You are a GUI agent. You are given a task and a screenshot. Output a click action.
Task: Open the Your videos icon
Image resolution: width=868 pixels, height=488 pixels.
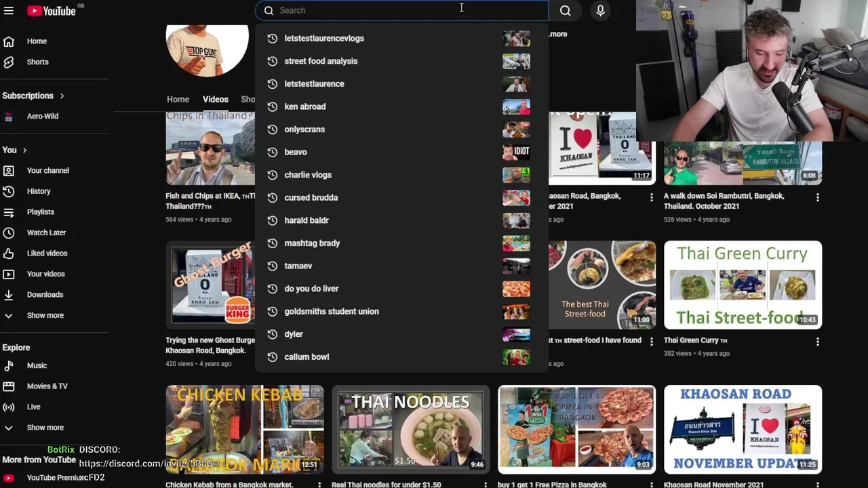click(x=9, y=274)
